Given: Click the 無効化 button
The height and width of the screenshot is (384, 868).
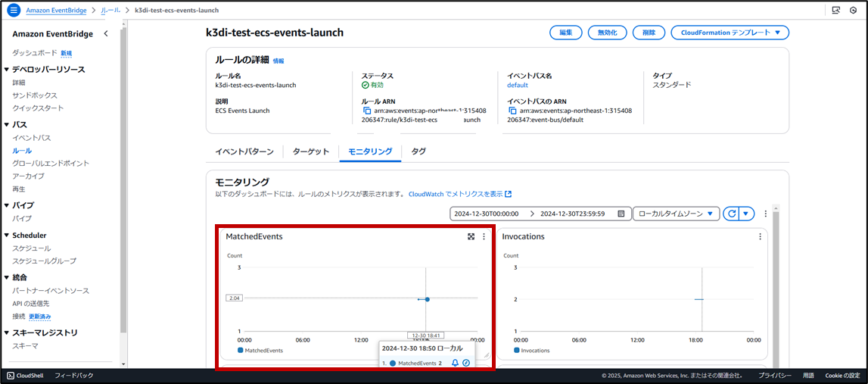Looking at the screenshot, I should pyautogui.click(x=607, y=33).
